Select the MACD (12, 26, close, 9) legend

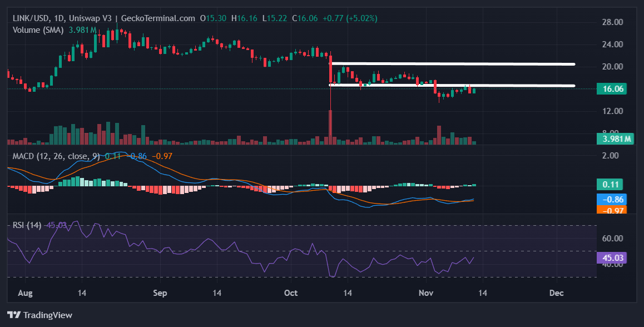(56, 156)
